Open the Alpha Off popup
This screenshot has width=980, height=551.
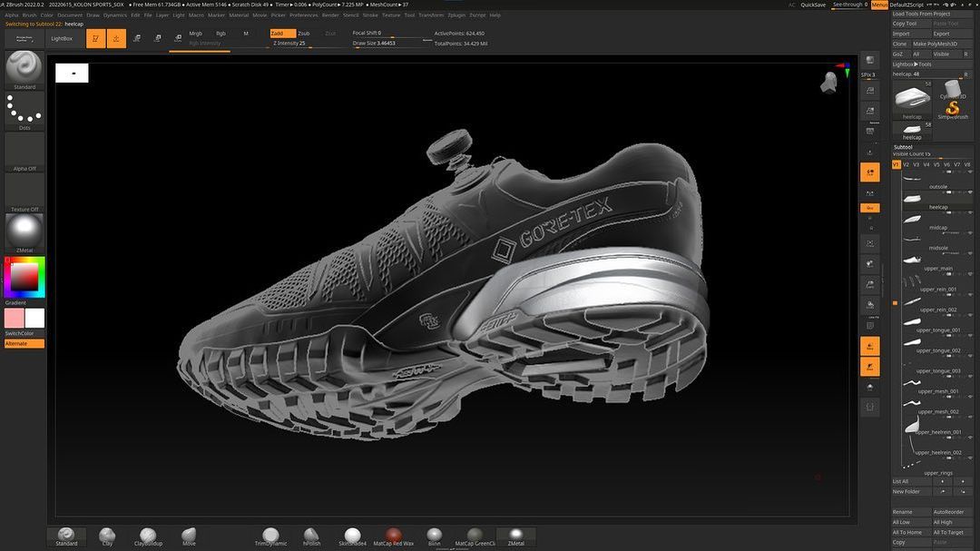[24, 152]
